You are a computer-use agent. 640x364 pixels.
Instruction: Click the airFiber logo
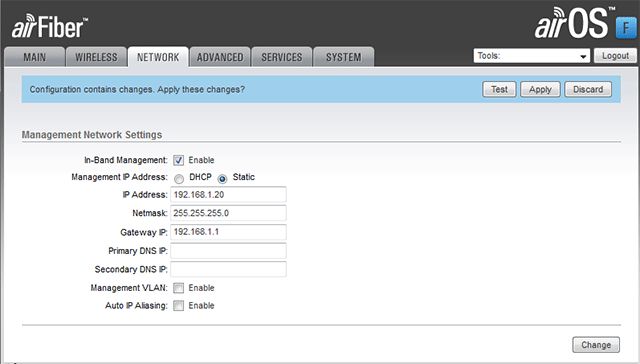click(x=49, y=26)
